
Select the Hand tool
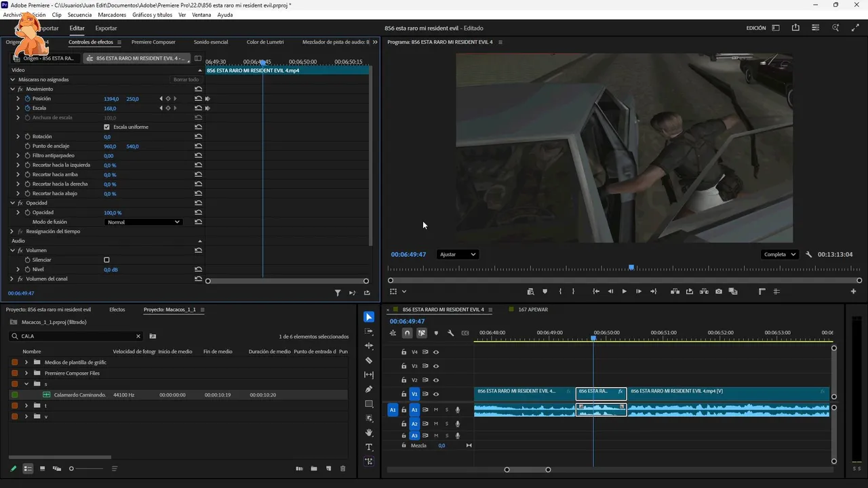369,432
